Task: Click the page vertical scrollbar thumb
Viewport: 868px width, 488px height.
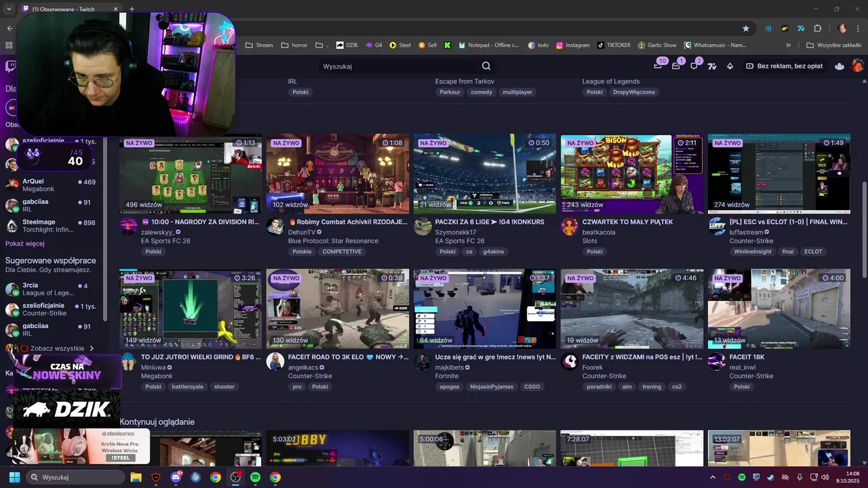Action: [865, 229]
